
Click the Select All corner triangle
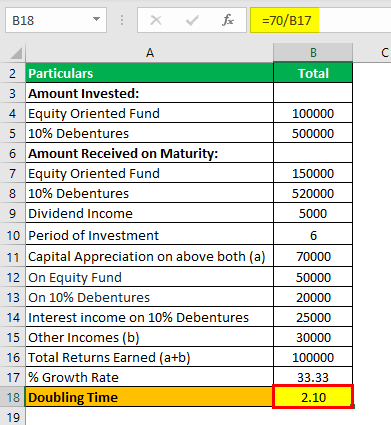16,53
